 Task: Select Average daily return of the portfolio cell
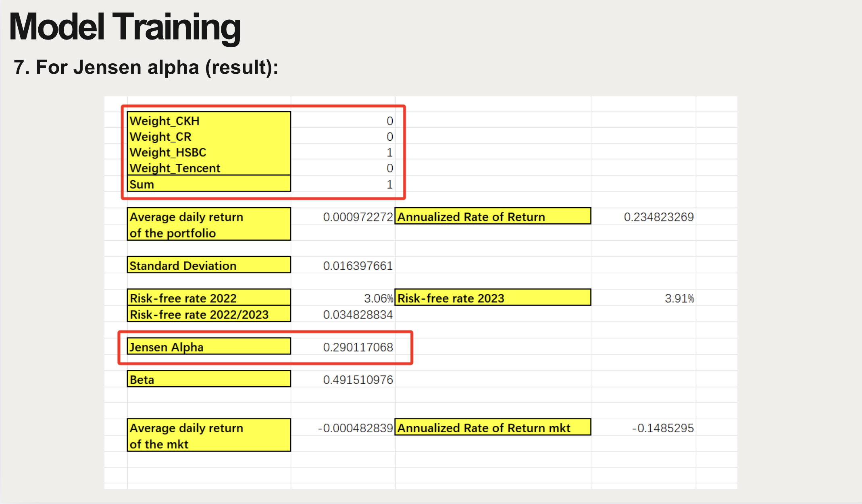click(208, 225)
